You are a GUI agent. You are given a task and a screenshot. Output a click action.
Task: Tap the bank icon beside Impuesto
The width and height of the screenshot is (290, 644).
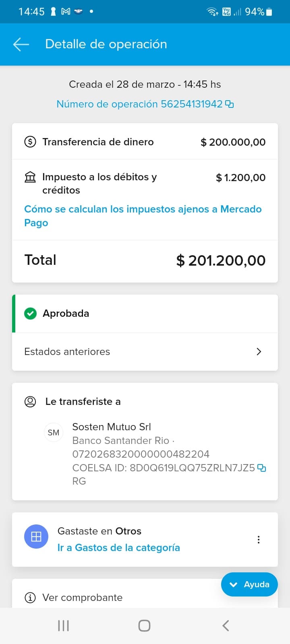[x=30, y=177]
